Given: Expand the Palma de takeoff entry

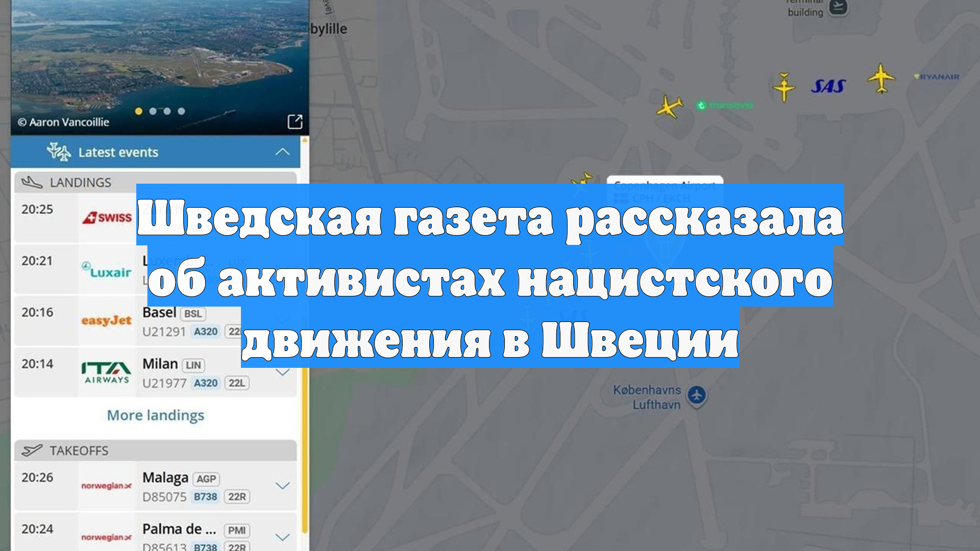Looking at the screenshot, I should tap(282, 537).
